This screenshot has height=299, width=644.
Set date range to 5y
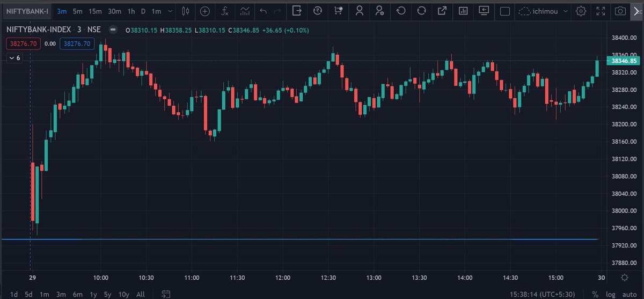(108, 294)
